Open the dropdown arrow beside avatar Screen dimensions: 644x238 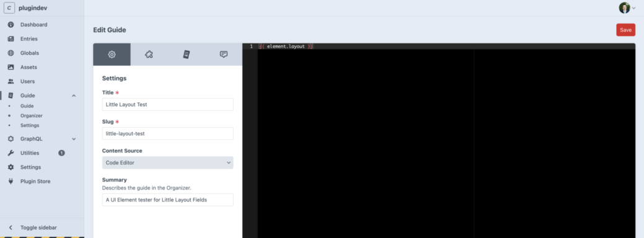click(633, 8)
